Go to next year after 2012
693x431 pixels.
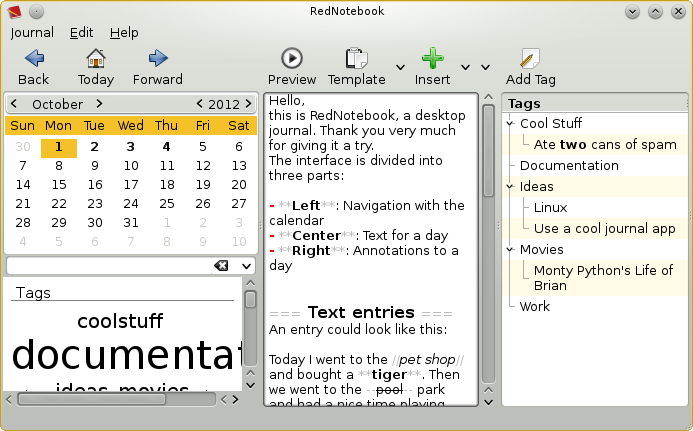[x=248, y=104]
